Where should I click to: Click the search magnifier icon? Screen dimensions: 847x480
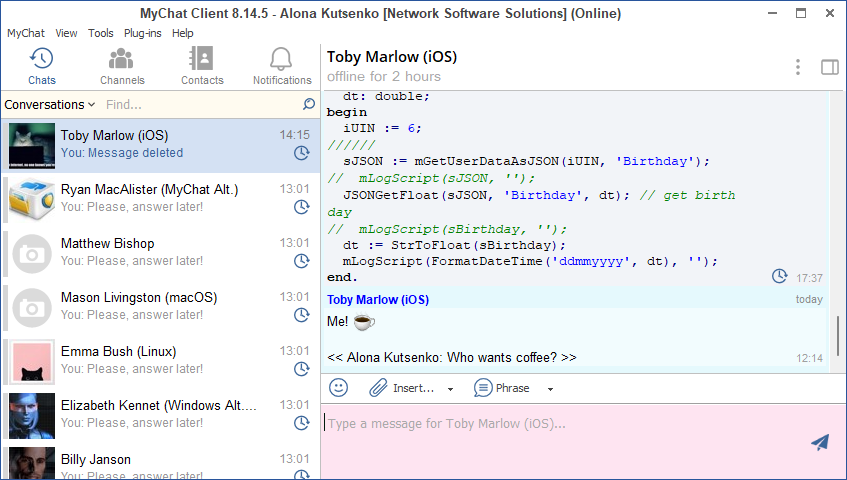(308, 104)
